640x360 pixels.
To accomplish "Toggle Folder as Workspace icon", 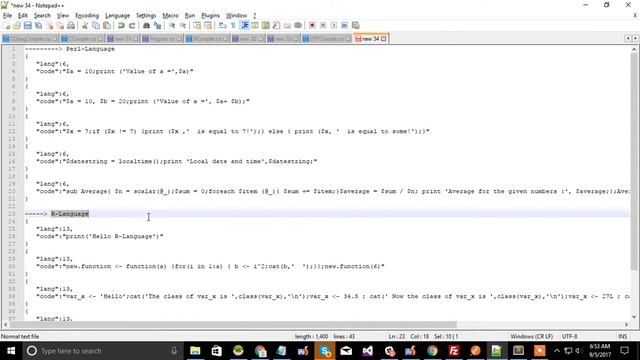I will tap(287, 26).
